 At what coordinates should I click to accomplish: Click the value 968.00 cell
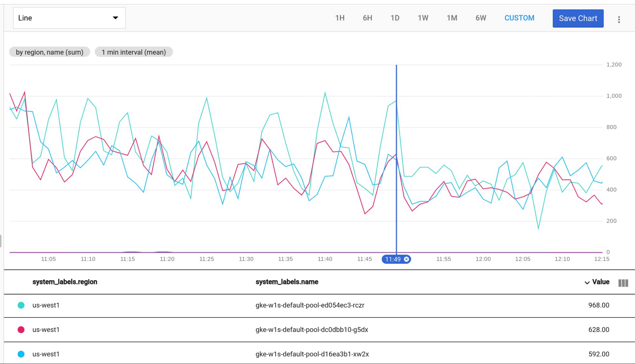598,305
